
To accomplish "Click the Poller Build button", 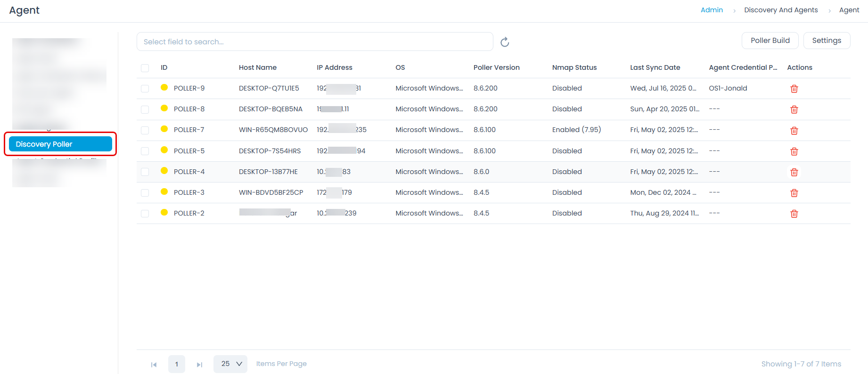I will (x=770, y=41).
